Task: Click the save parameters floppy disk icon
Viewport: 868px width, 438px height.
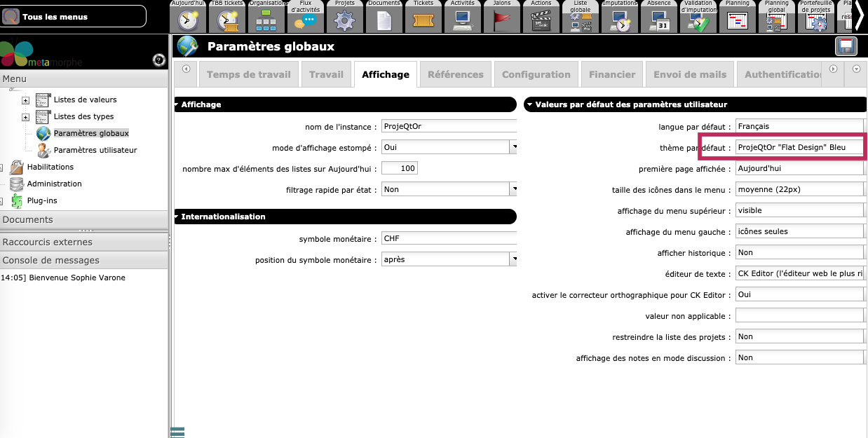Action: point(846,46)
